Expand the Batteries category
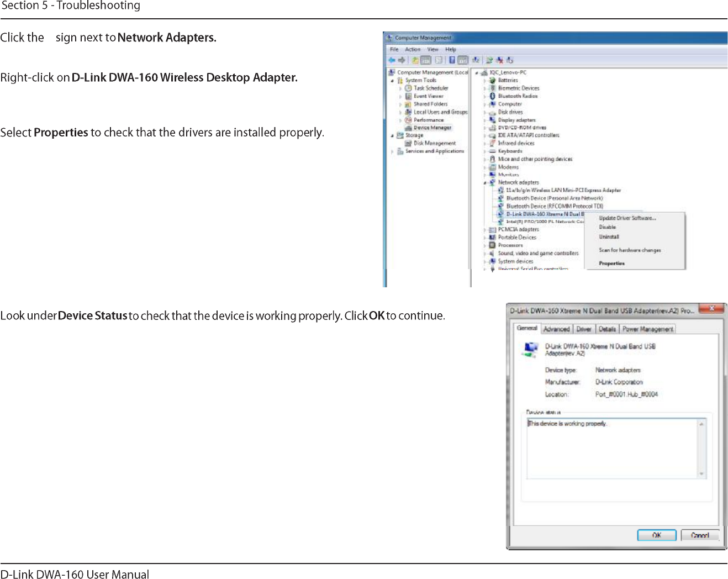 tap(485, 80)
